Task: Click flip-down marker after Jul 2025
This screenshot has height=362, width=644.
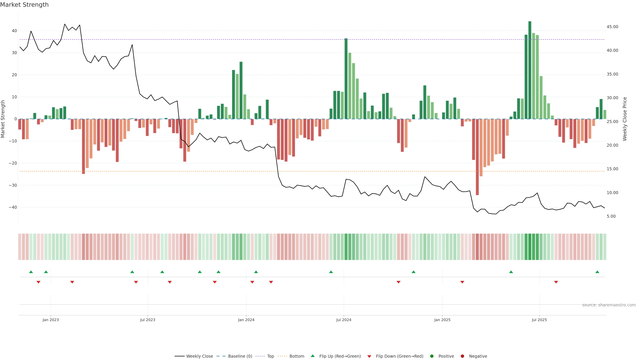Action: (556, 282)
